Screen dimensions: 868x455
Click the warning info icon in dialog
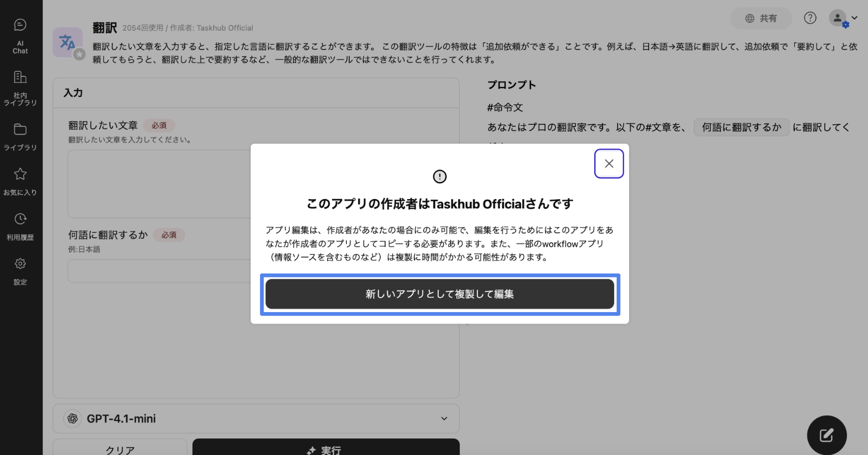click(x=439, y=176)
